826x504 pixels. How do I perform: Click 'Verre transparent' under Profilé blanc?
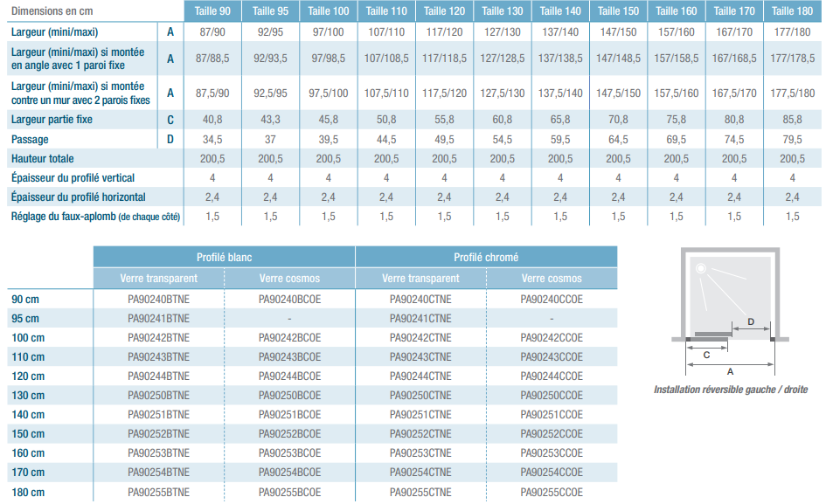(x=158, y=278)
